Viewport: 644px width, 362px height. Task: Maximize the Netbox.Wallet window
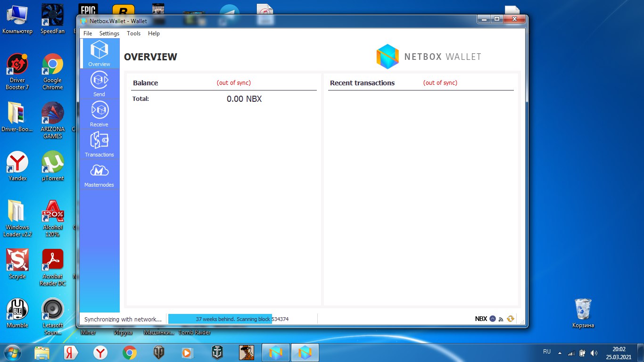[x=497, y=19]
